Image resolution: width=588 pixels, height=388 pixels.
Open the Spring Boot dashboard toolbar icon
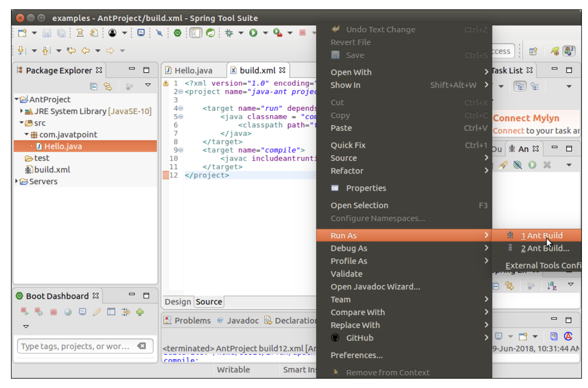177,33
